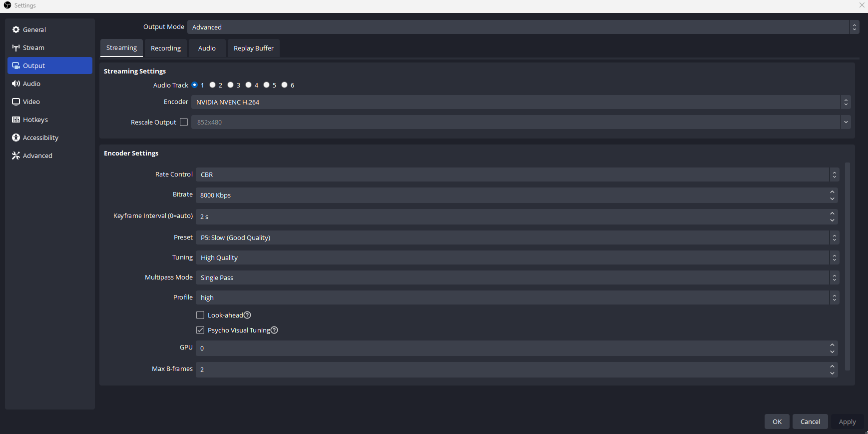
Task: Decrease the Keyframe Interval down arrow
Action: [832, 220]
